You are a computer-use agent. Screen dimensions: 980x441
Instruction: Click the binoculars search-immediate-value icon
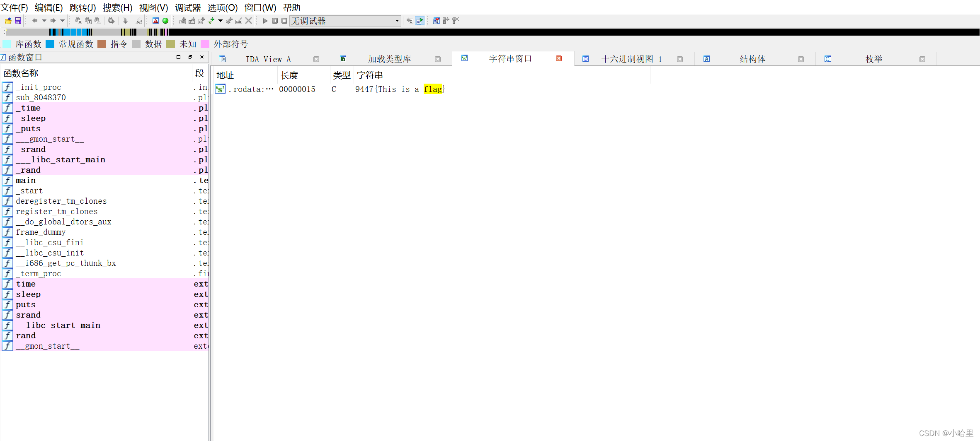point(78,21)
